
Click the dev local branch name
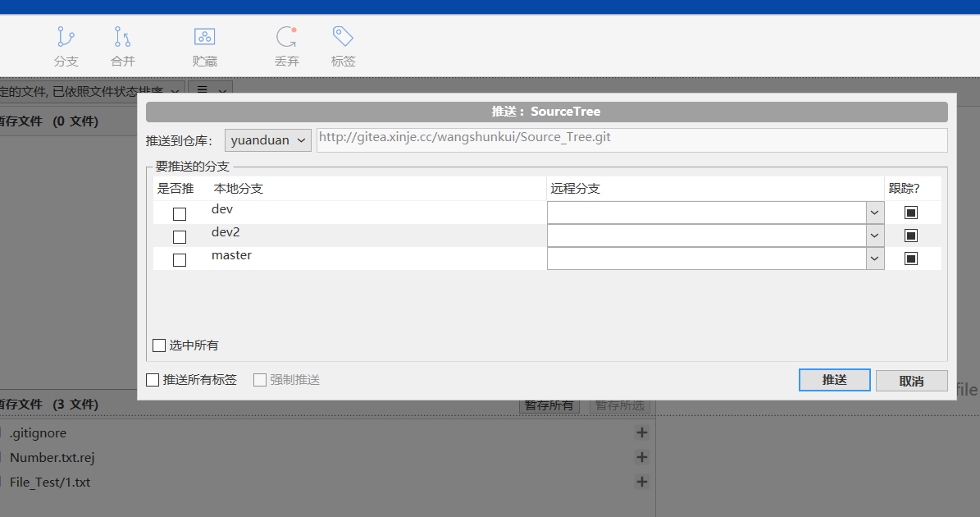222,208
